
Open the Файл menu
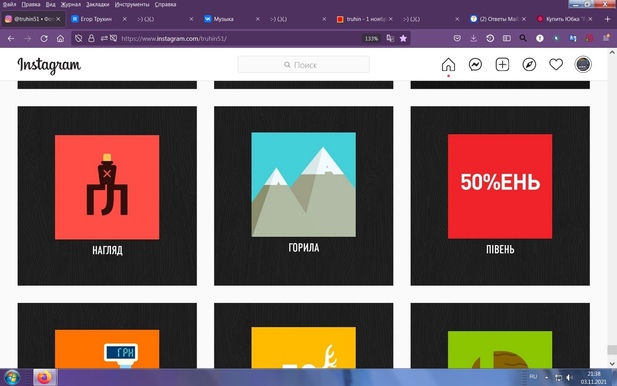coord(9,4)
